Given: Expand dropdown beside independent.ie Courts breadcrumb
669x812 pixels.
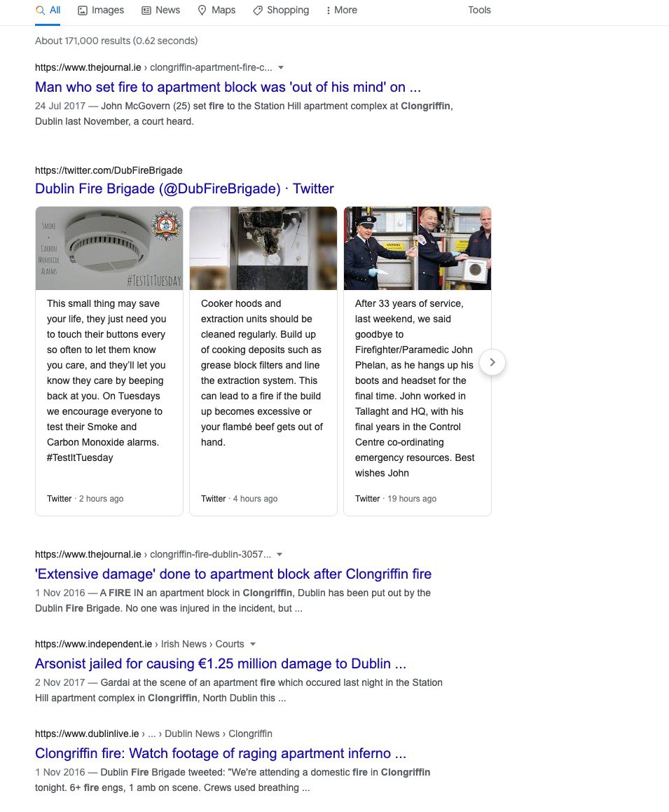Looking at the screenshot, I should [253, 645].
